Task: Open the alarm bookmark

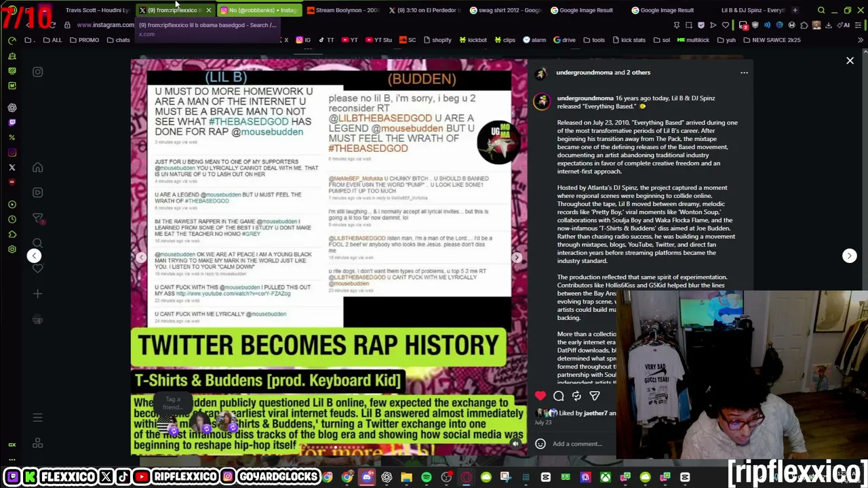Action: click(534, 40)
